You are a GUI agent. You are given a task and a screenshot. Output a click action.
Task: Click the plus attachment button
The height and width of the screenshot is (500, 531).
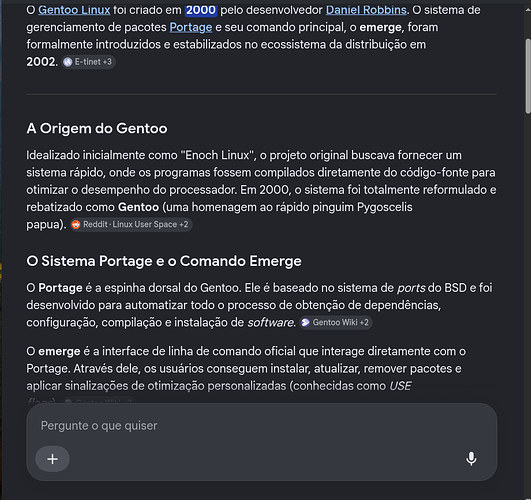[x=52, y=459]
